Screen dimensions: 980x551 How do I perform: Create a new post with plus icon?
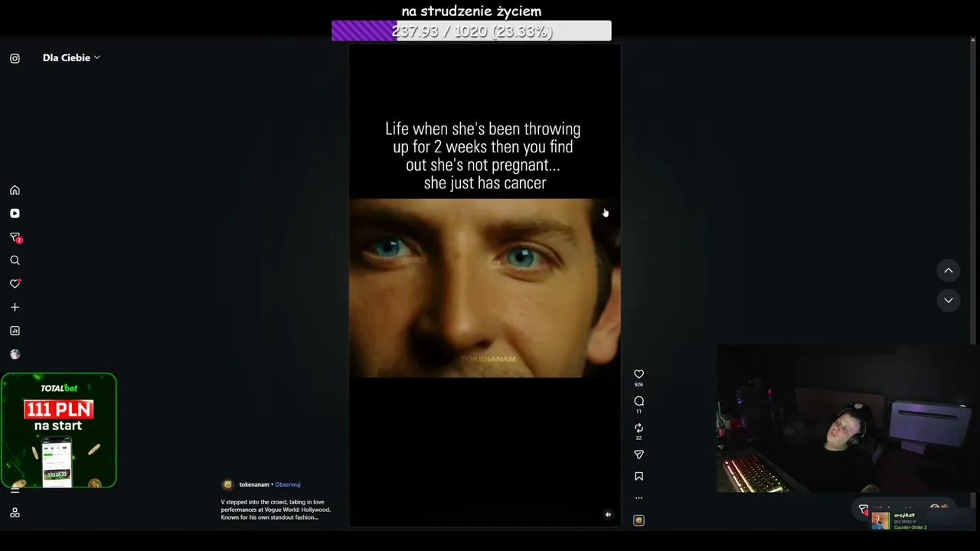[15, 307]
